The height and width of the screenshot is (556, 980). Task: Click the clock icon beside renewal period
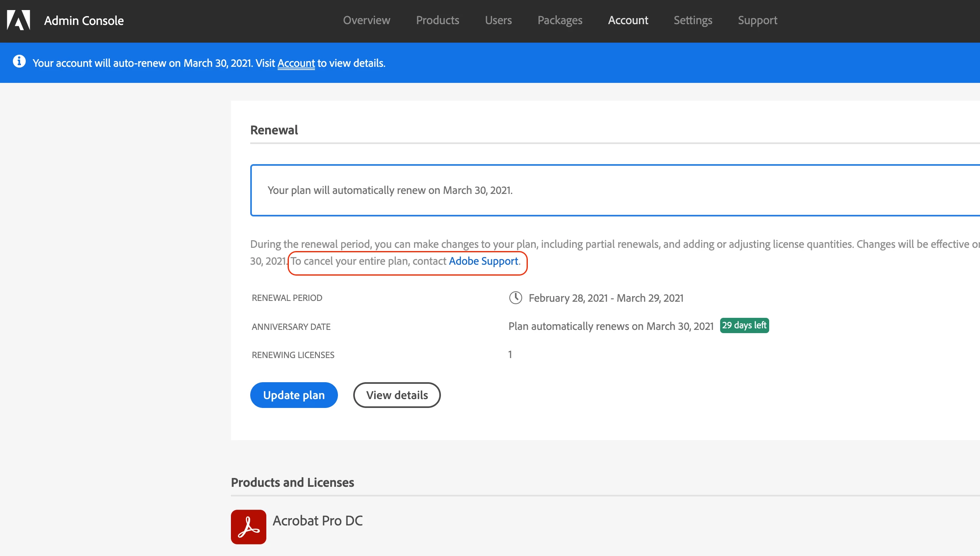coord(515,298)
